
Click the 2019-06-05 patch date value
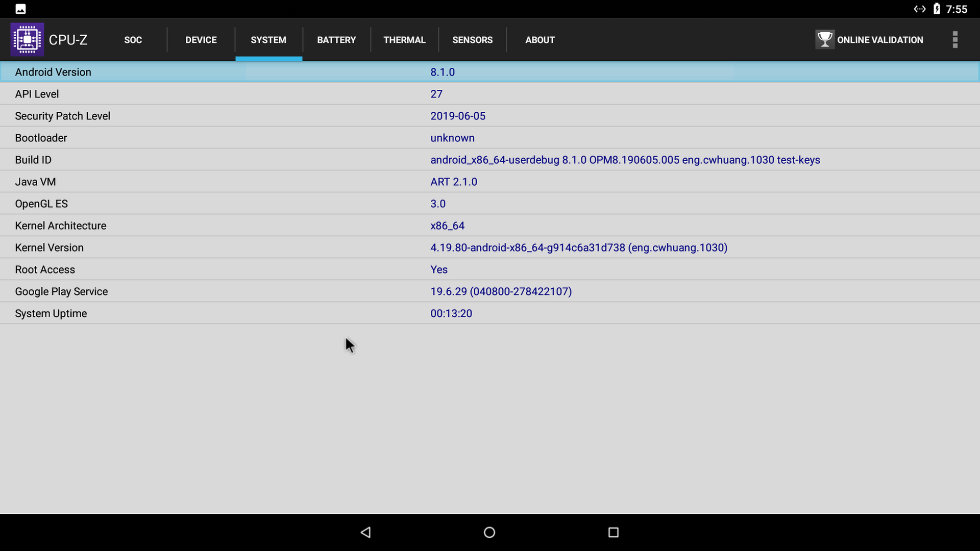point(458,116)
